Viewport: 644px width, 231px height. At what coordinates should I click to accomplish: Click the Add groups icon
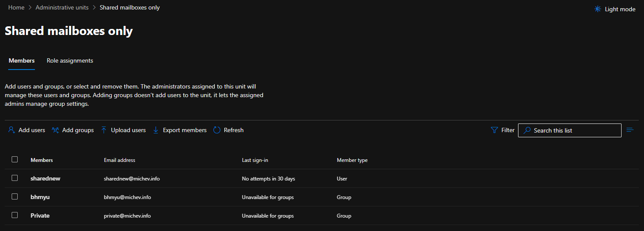click(x=55, y=130)
